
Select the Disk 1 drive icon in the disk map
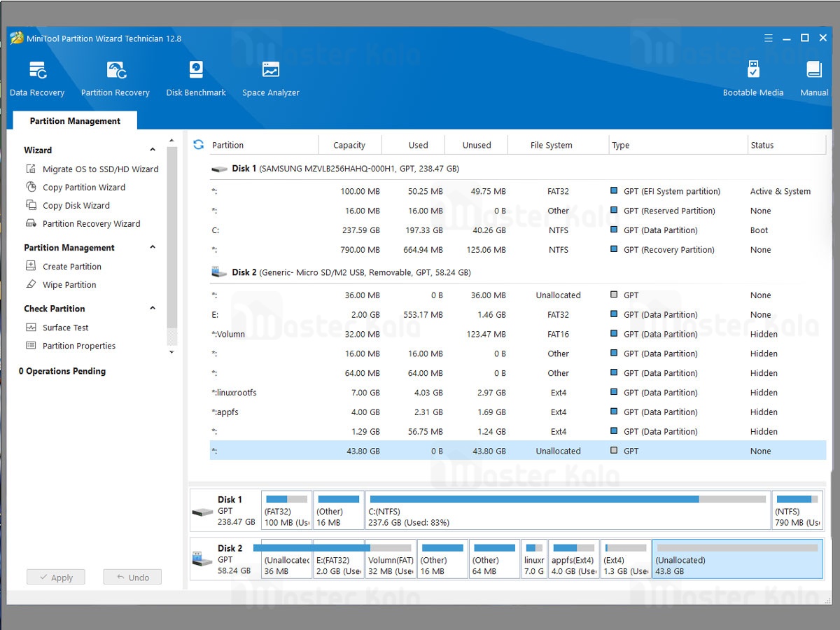[202, 512]
